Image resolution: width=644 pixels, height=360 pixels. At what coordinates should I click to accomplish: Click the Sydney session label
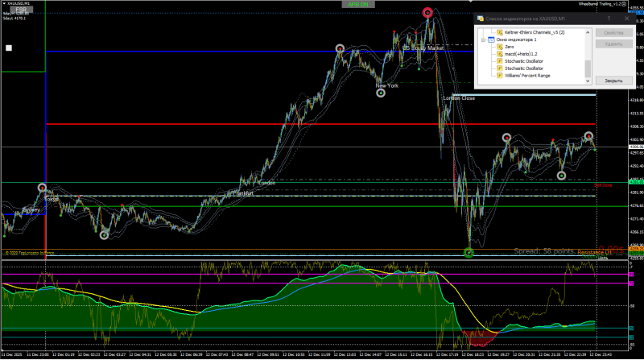(x=31, y=210)
